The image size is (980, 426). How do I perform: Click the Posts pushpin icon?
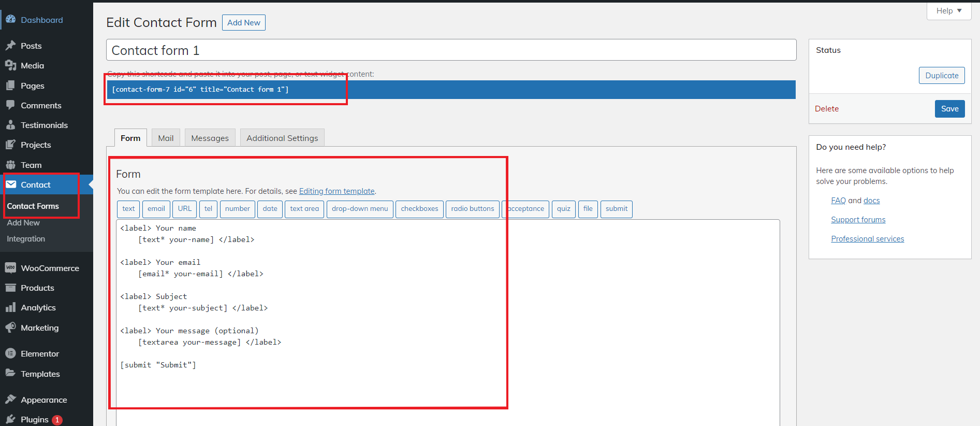(x=10, y=46)
